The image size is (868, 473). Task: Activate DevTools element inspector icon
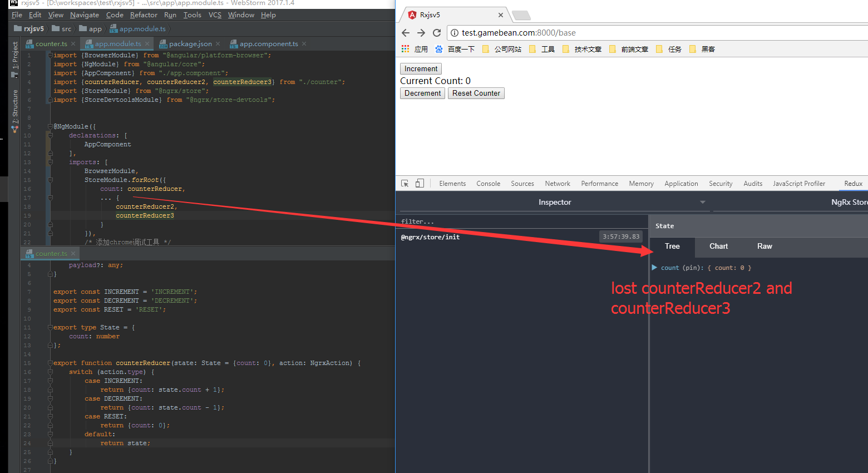405,183
